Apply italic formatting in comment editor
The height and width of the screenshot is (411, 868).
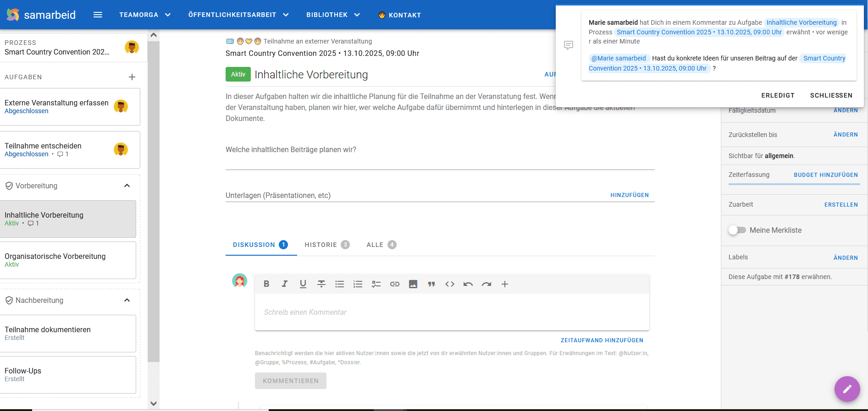(285, 284)
